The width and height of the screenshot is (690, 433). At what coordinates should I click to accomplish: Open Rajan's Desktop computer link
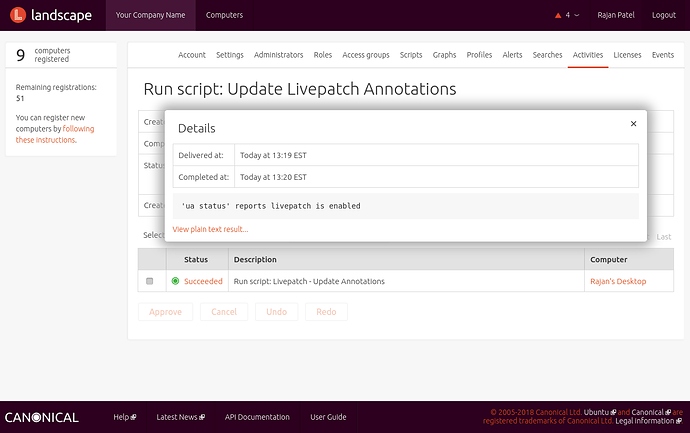coord(618,281)
